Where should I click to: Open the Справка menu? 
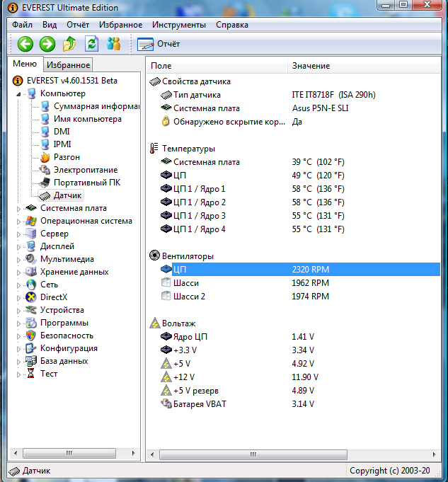coord(232,25)
